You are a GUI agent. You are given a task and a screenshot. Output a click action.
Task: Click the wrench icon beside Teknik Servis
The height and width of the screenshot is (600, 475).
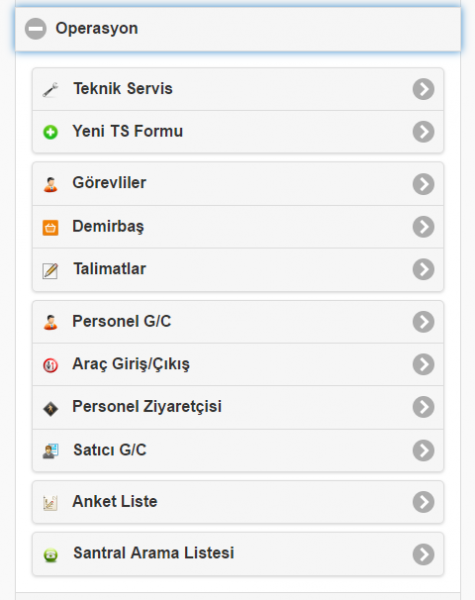pyautogui.click(x=50, y=90)
